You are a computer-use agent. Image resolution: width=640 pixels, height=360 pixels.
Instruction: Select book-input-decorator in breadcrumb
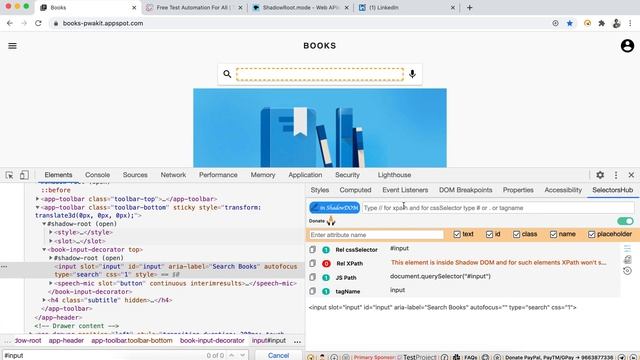point(212,340)
